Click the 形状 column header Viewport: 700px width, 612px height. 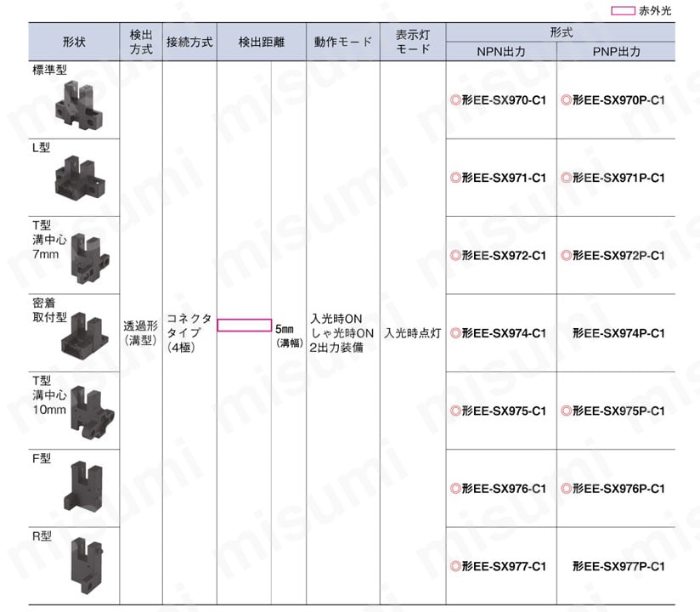pos(74,42)
